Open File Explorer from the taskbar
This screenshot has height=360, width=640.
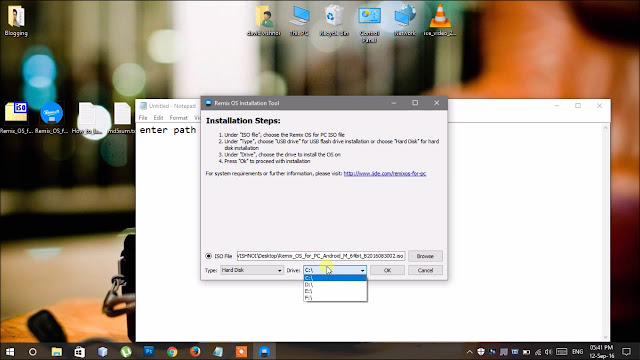pyautogui.click(x=56, y=351)
